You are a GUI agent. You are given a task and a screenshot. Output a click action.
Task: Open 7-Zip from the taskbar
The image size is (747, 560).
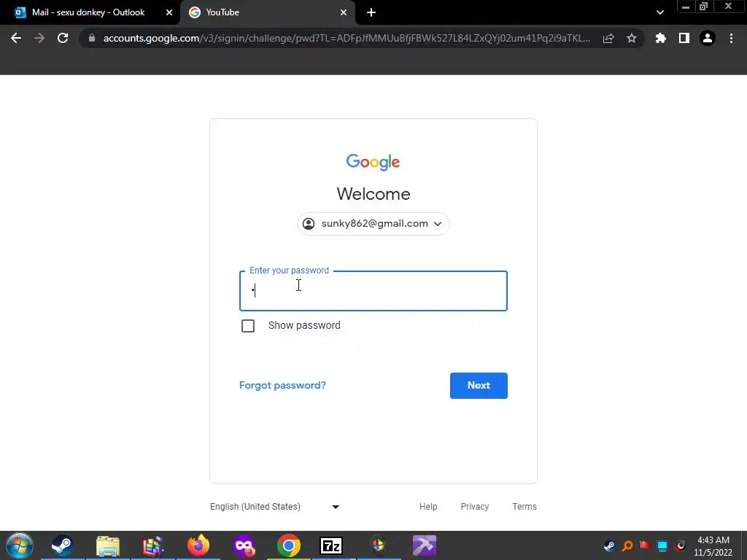(x=332, y=545)
